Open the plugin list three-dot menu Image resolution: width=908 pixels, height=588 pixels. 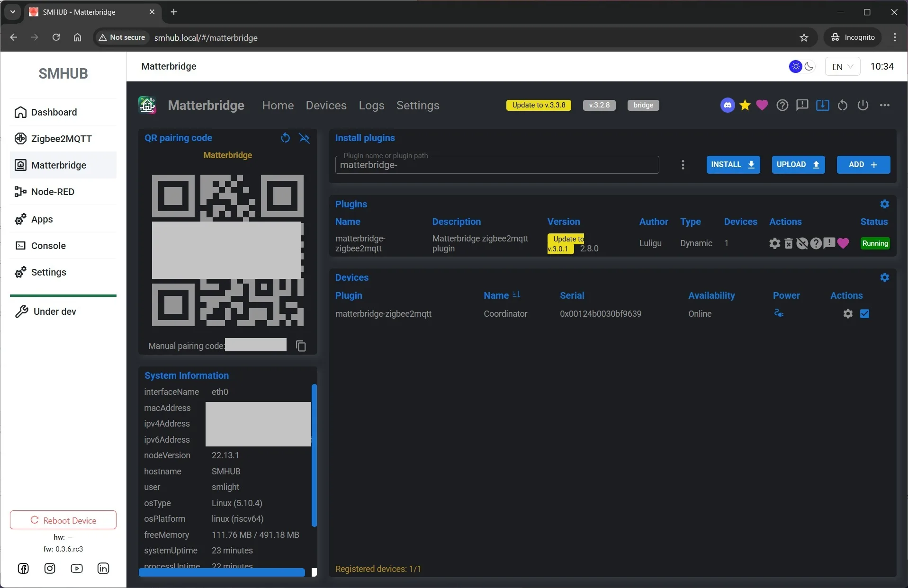(683, 165)
